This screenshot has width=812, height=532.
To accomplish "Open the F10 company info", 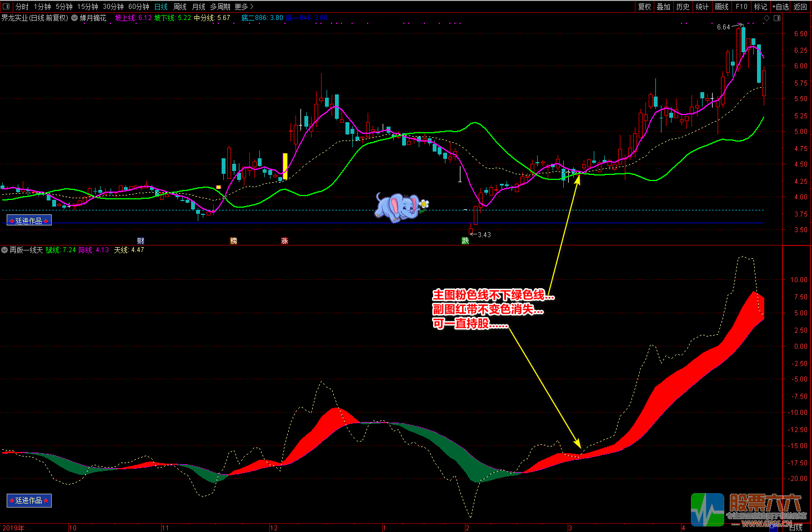I will click(x=741, y=7).
